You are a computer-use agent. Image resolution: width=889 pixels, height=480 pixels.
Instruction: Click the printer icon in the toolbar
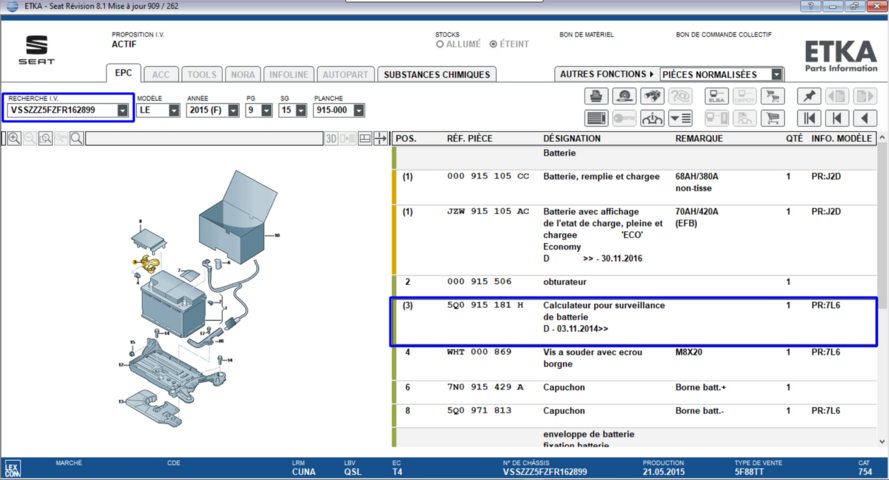pyautogui.click(x=596, y=96)
